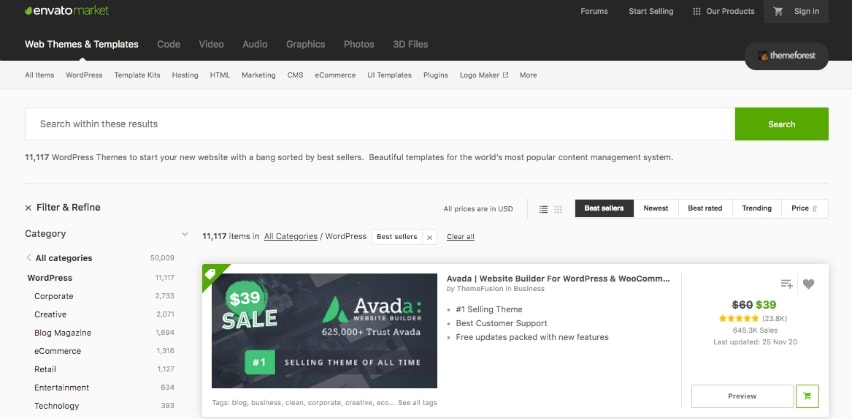Filter by Entertainment category
This screenshot has width=852, height=419.
[61, 387]
